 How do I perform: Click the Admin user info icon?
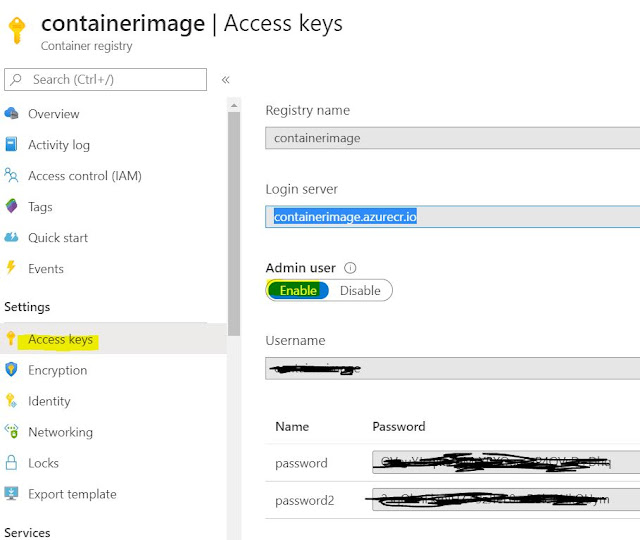[350, 268]
